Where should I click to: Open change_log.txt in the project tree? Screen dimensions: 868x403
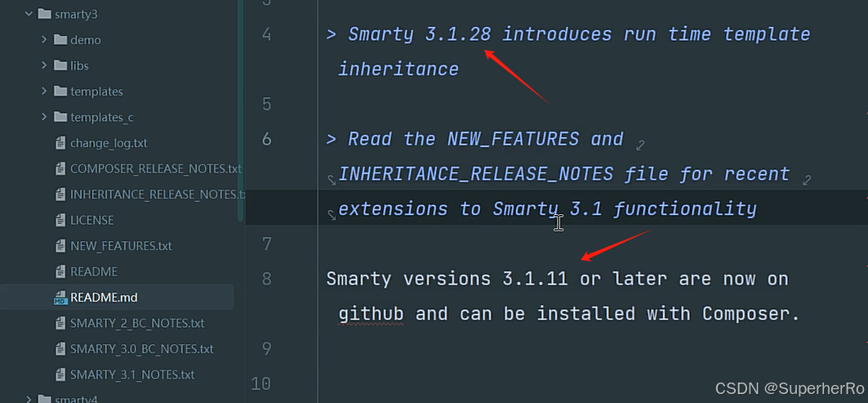pos(109,143)
